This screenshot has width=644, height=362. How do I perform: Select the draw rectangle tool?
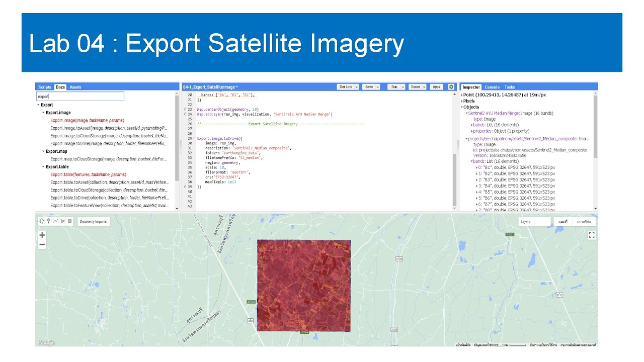70,221
